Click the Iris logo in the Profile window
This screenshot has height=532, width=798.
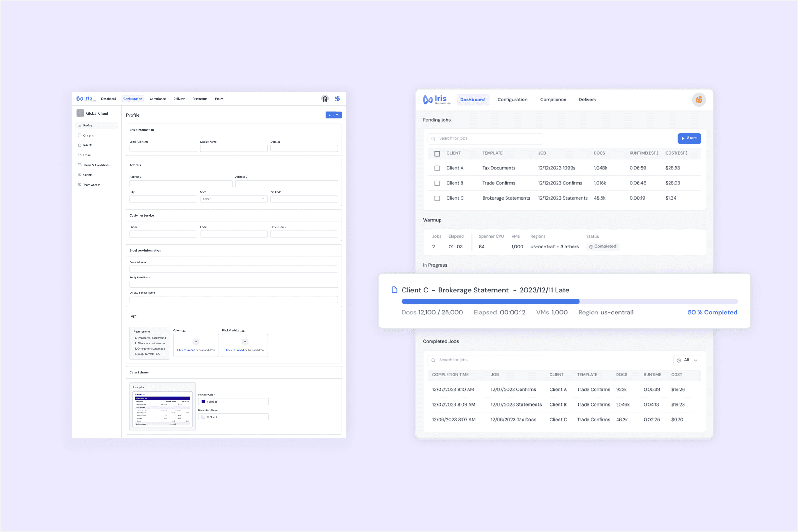click(86, 98)
